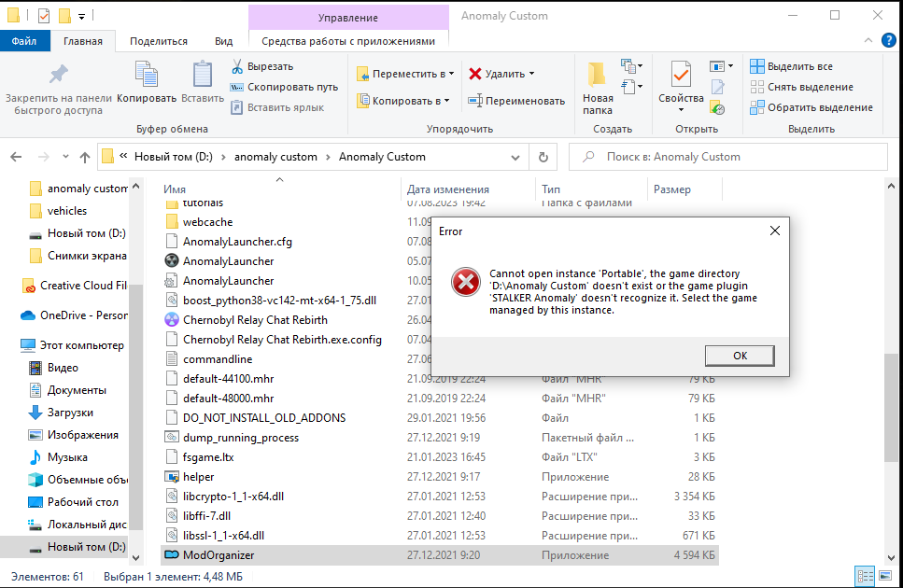Close the Error dialog with X
This screenshot has height=588, width=903.
pos(775,231)
